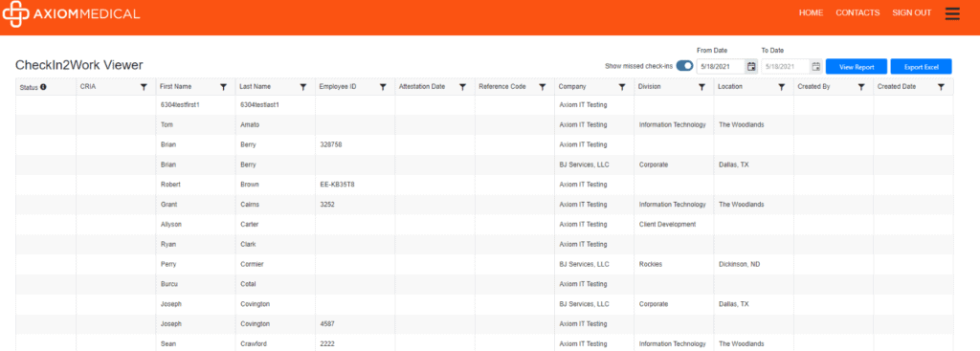Viewport: 980px width, 351px height.
Task: Open the Attestation Date column filter
Action: tap(462, 87)
